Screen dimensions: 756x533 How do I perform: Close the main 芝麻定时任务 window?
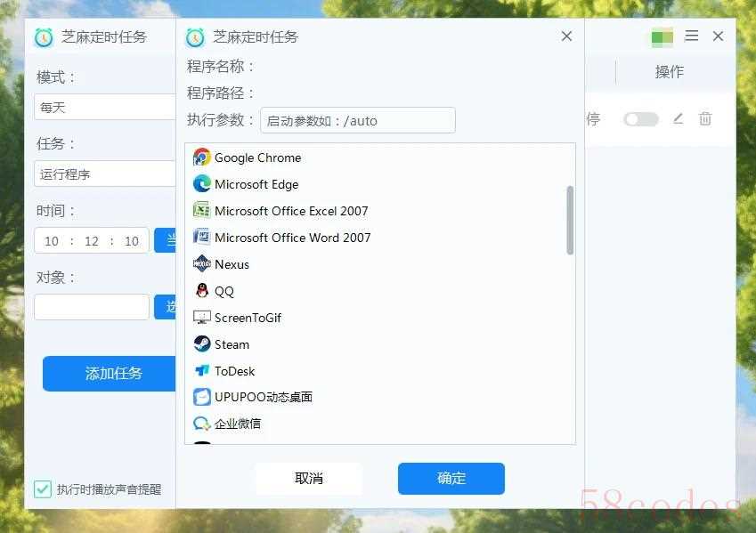click(718, 36)
